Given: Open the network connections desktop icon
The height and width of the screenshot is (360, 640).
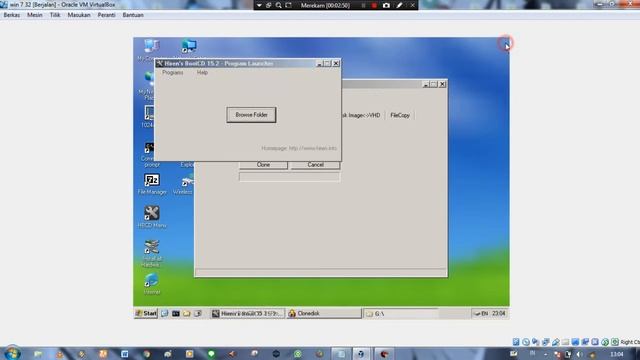Looking at the screenshot, I should click(189, 47).
